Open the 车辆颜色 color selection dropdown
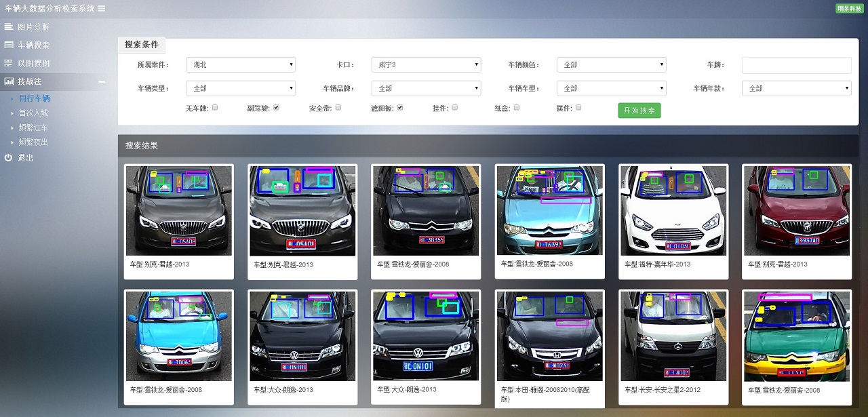The width and height of the screenshot is (868, 417). (610, 64)
